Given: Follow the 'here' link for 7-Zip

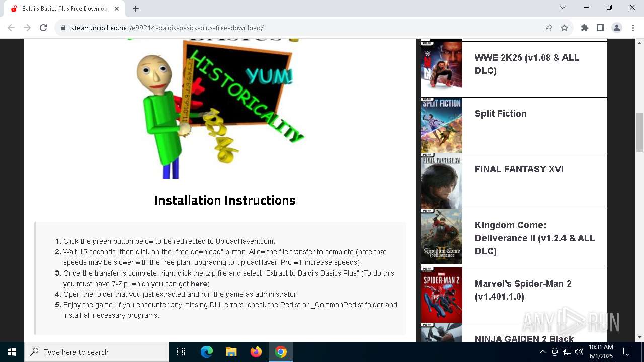Looking at the screenshot, I should [199, 284].
